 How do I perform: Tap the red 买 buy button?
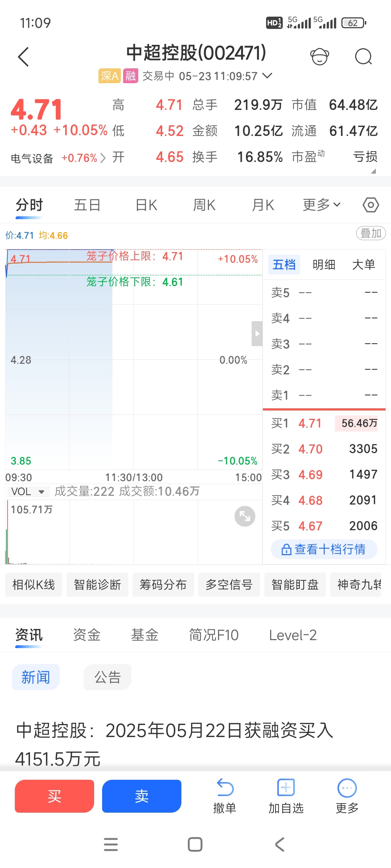point(54,796)
